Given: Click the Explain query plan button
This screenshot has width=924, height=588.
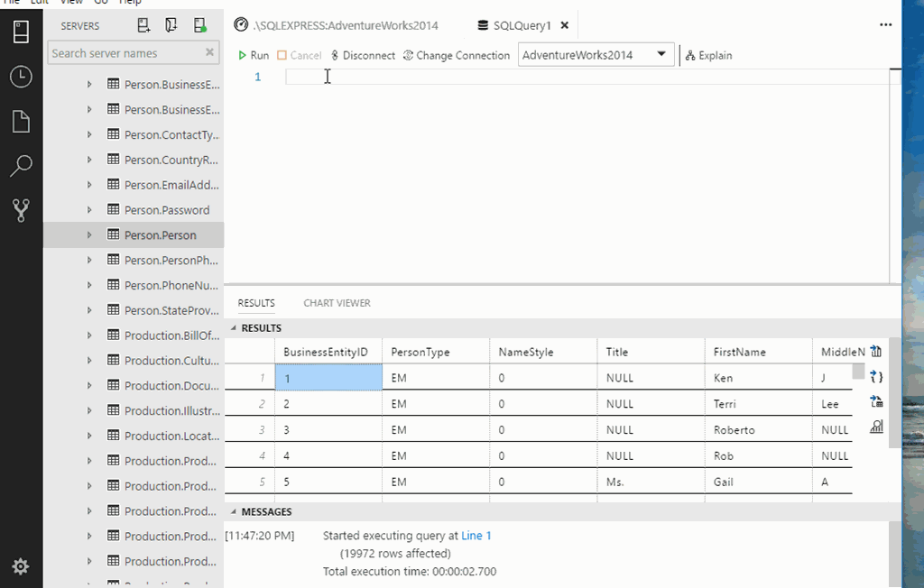Looking at the screenshot, I should [708, 55].
